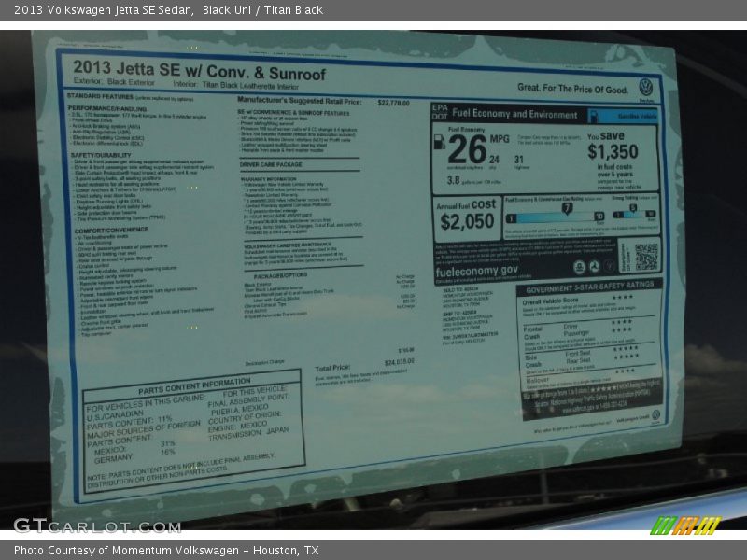Click the large 26 combined MPG number

(467, 149)
